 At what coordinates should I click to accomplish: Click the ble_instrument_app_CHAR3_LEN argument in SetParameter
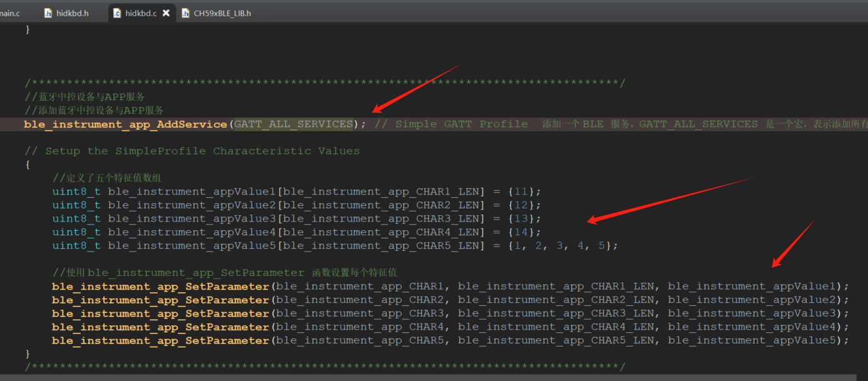click(x=556, y=313)
